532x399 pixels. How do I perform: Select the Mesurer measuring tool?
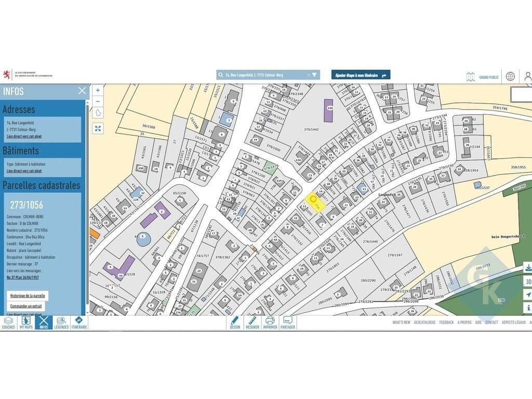(252, 323)
